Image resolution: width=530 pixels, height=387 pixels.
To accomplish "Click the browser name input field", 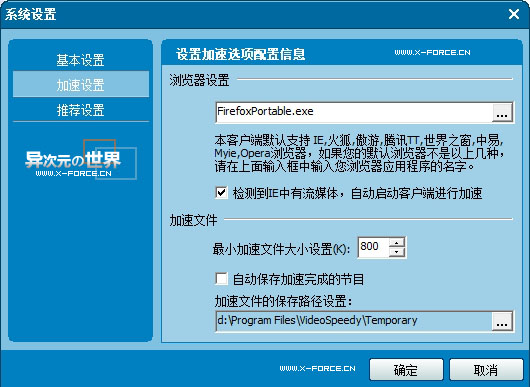I will (x=354, y=112).
